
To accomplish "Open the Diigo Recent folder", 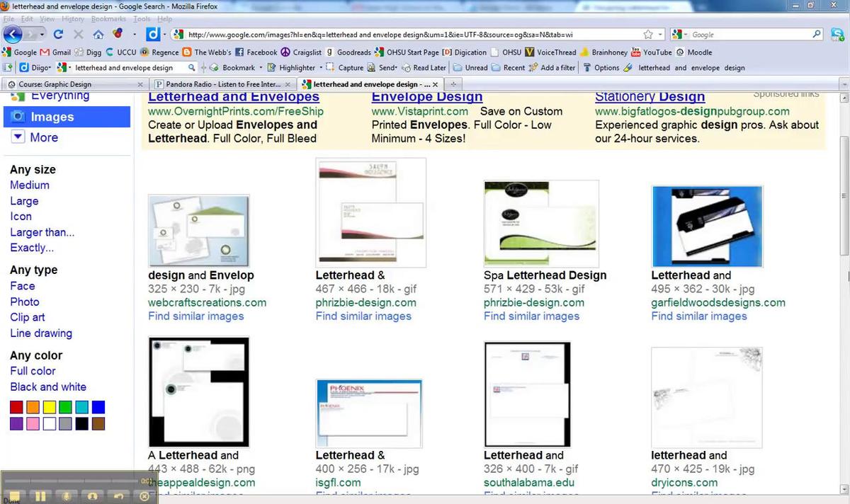I will pyautogui.click(x=509, y=68).
